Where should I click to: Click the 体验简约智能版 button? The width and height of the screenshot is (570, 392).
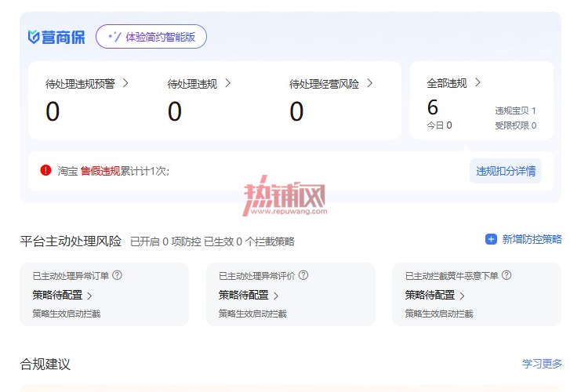click(151, 37)
